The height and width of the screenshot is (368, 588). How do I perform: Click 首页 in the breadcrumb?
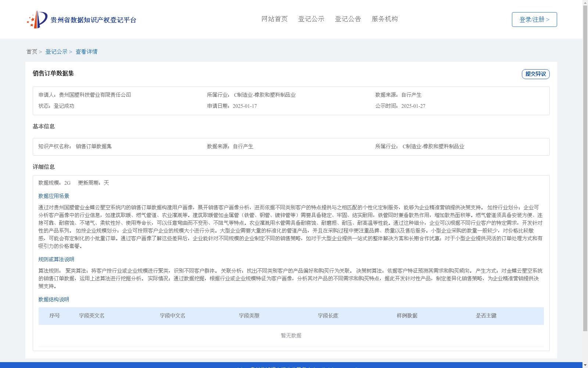(x=32, y=52)
